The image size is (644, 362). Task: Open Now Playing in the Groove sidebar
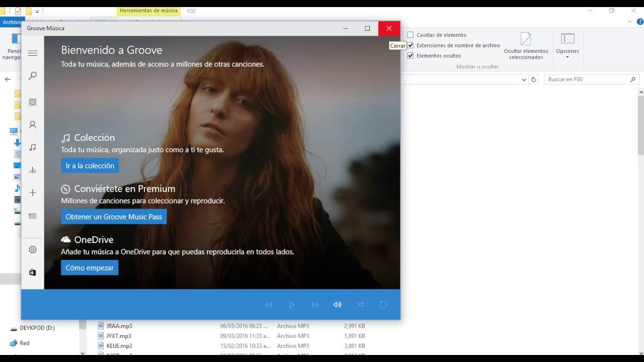(x=33, y=170)
